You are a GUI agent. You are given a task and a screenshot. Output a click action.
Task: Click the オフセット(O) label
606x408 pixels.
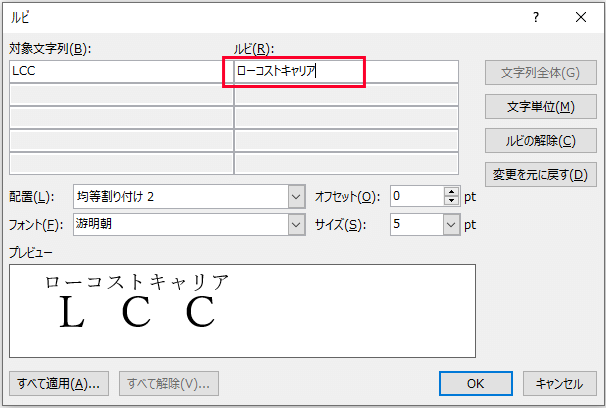tap(347, 197)
